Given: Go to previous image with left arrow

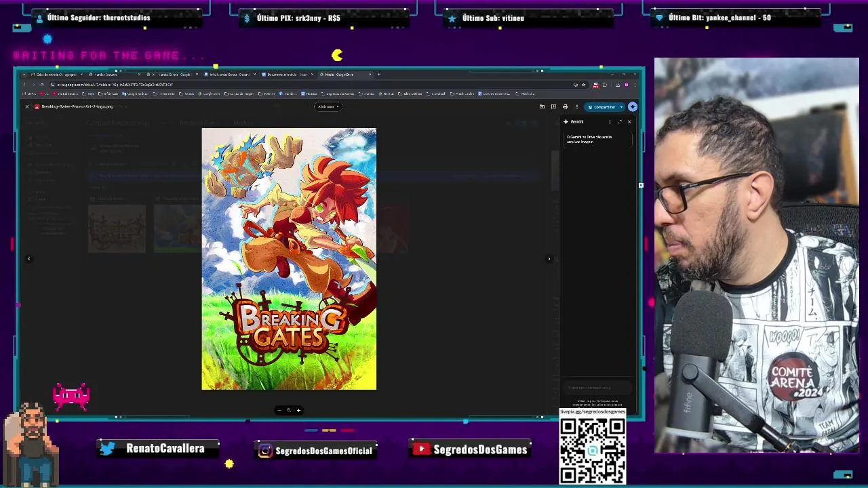Looking at the screenshot, I should pos(29,259).
